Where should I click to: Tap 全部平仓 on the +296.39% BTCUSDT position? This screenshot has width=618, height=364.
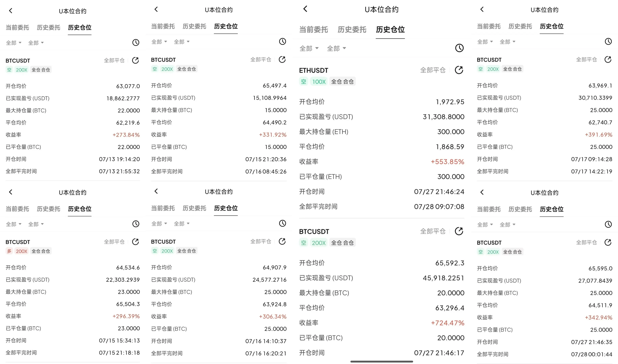(114, 242)
